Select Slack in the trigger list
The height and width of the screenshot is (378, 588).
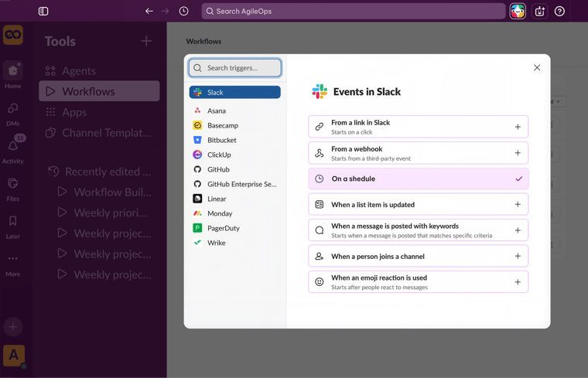click(x=234, y=92)
